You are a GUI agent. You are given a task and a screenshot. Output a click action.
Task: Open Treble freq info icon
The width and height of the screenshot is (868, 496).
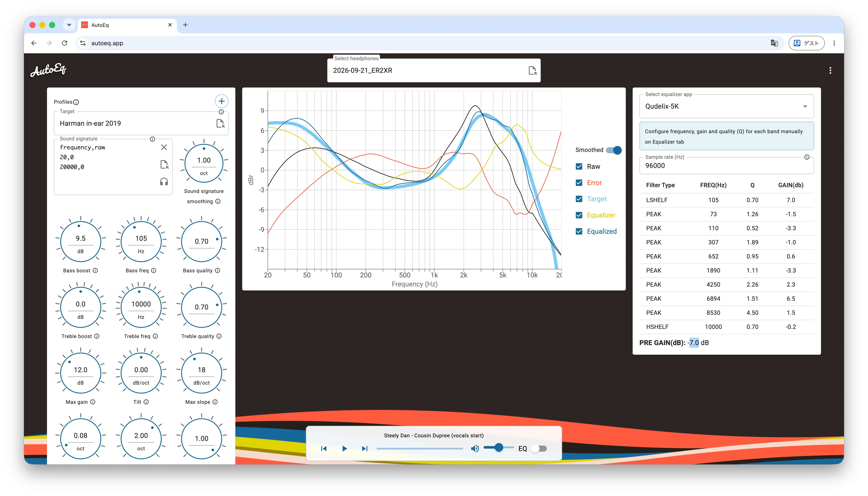[x=155, y=336]
